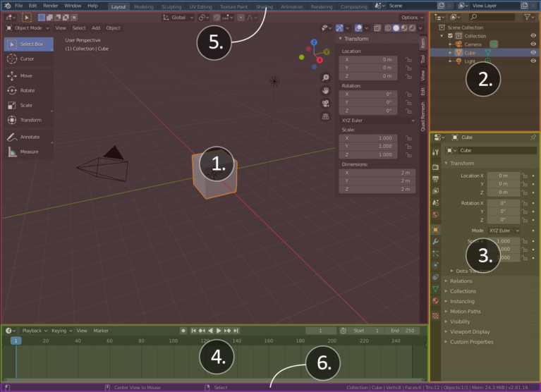Open the XYZ Euler rotation mode dropdown

378,121
